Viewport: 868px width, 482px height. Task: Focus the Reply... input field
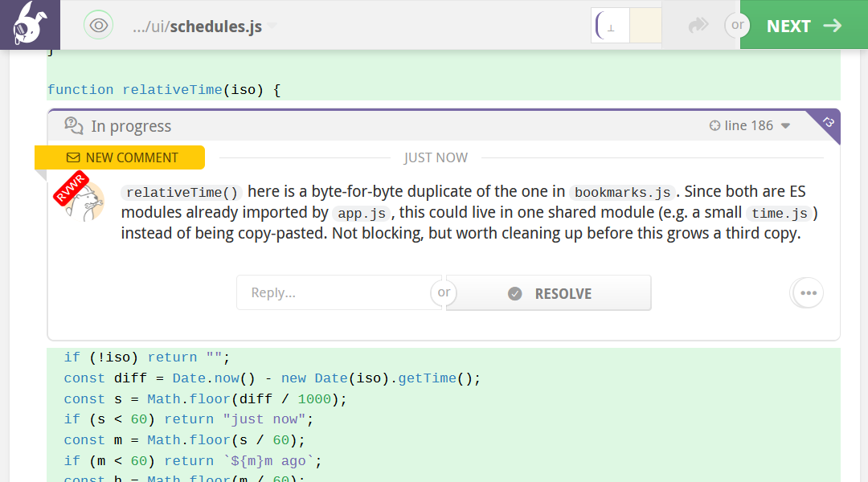click(339, 292)
